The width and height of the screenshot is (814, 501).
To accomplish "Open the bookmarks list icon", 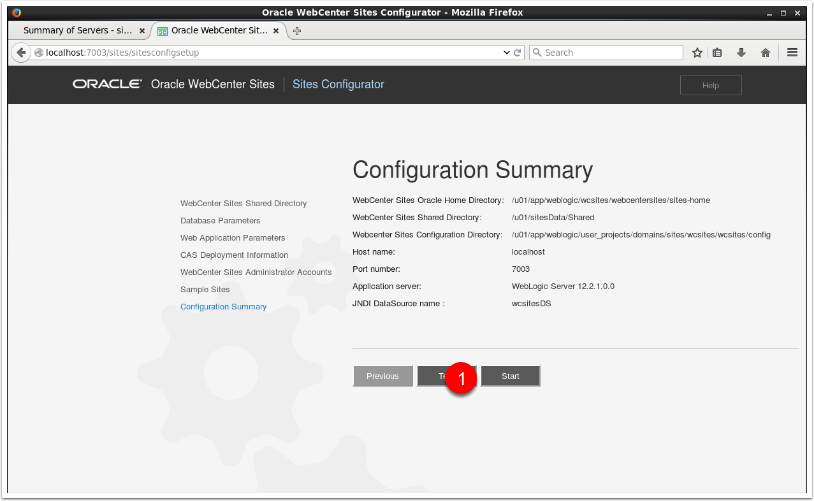I will click(719, 52).
